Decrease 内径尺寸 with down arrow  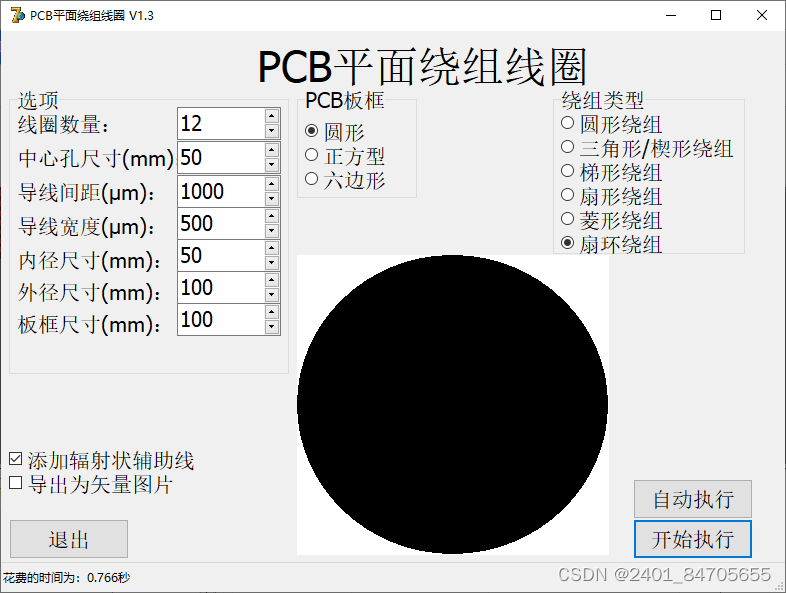[272, 263]
